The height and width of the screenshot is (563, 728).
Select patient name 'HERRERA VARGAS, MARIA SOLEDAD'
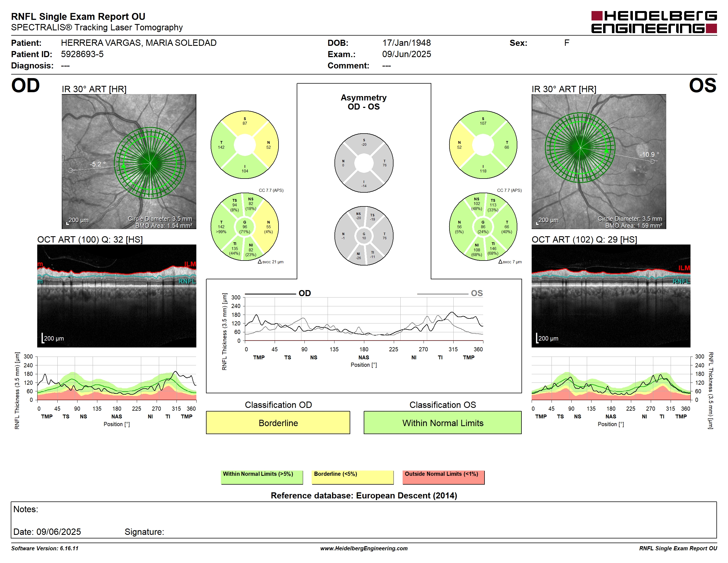click(139, 43)
